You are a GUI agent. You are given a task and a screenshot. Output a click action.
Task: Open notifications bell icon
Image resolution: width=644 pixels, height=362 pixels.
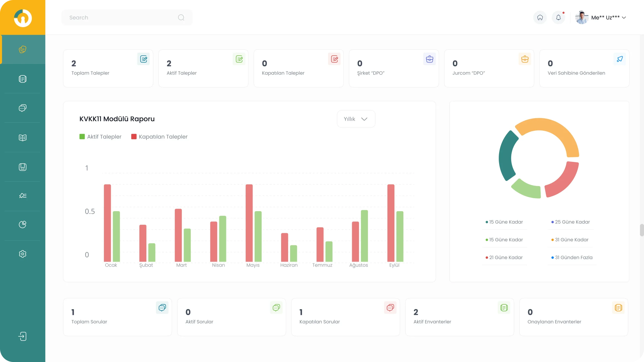pos(558,18)
